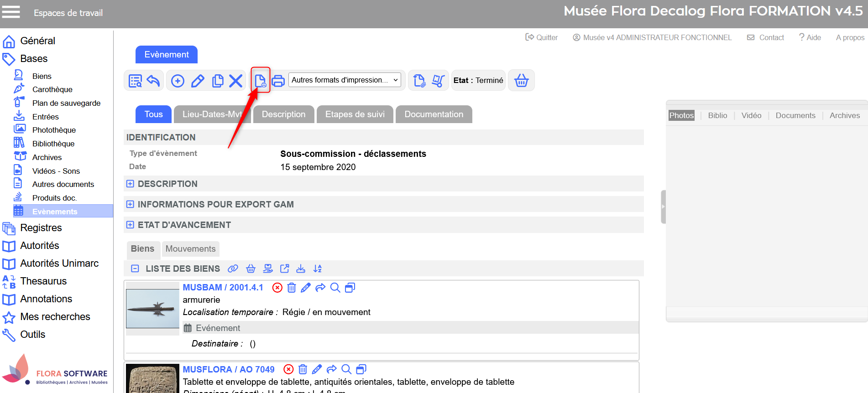
Task: Expand INFORMATIONS POUR EXPORT GAM section
Action: pyautogui.click(x=130, y=204)
